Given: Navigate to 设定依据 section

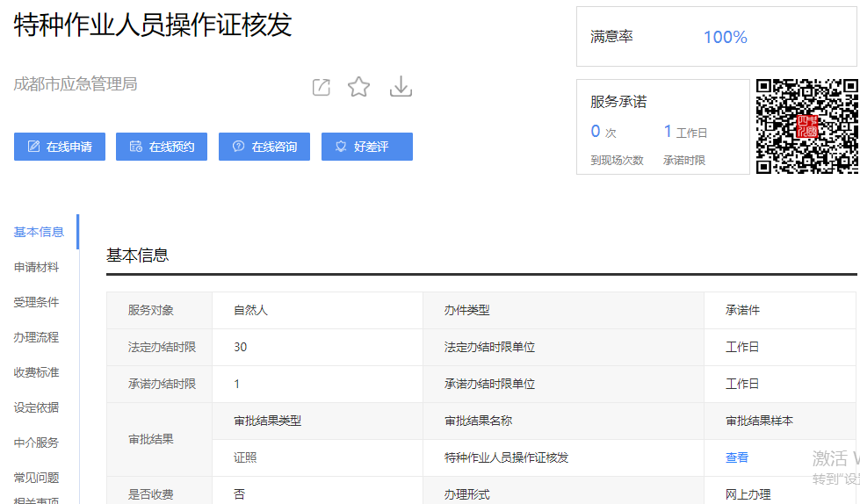Looking at the screenshot, I should click(x=37, y=407).
